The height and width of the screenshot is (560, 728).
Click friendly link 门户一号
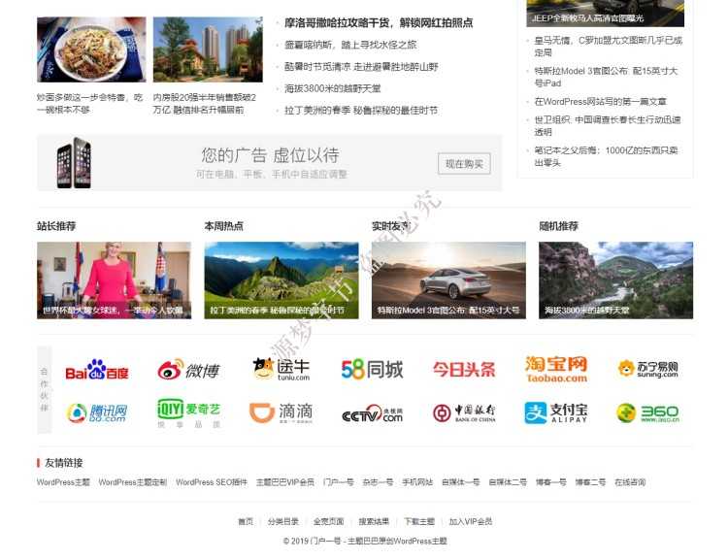tap(339, 482)
